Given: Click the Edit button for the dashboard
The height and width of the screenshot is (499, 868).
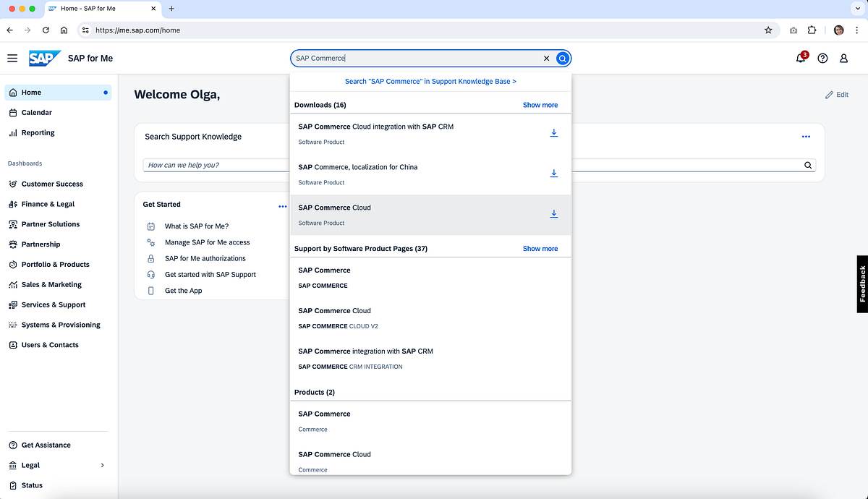Looking at the screenshot, I should pos(836,94).
